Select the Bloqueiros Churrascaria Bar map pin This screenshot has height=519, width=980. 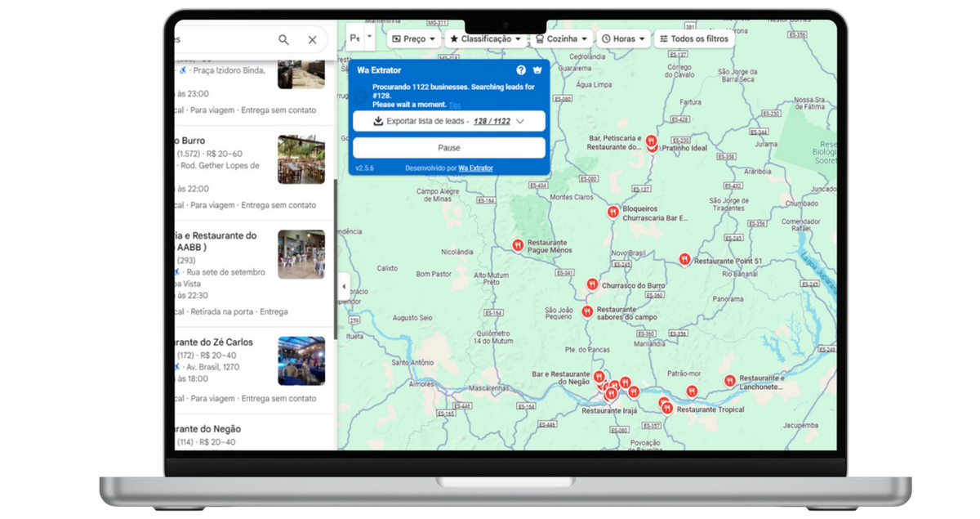(x=612, y=212)
